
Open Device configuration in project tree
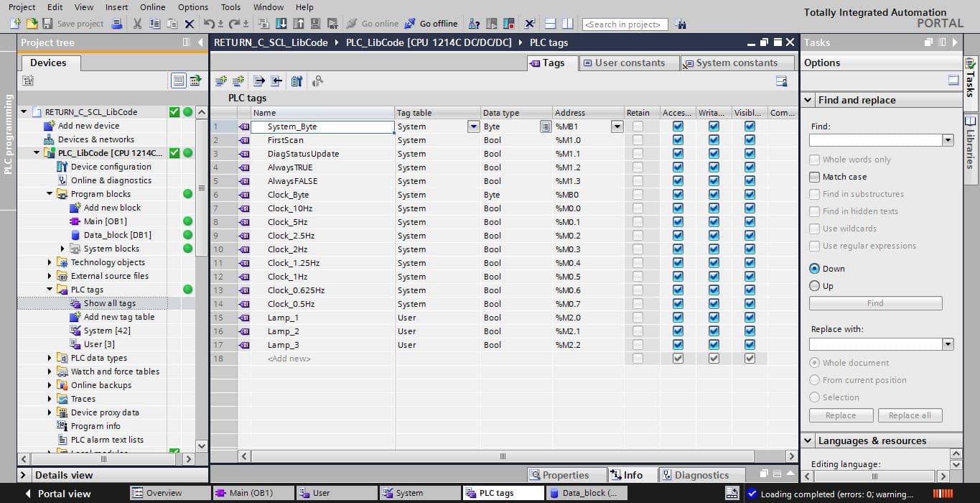(x=111, y=167)
